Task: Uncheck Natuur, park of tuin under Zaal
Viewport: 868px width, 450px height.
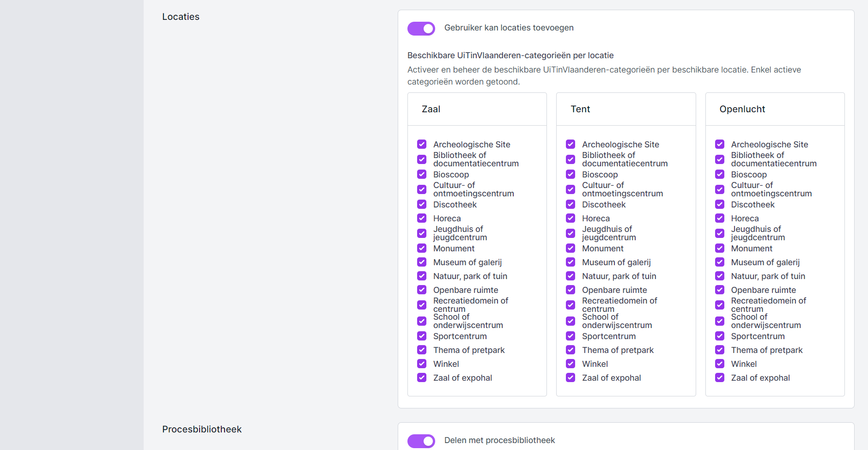Action: [x=422, y=276]
